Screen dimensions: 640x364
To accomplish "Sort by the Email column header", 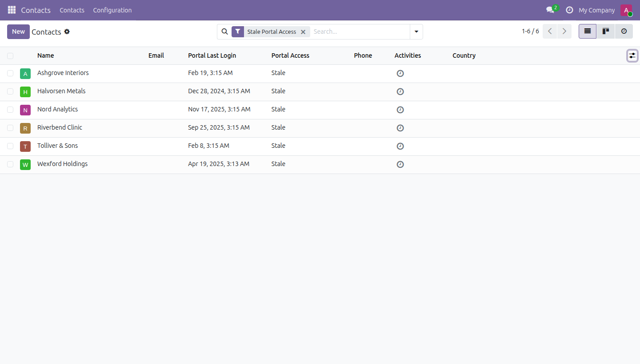I will tap(156, 55).
